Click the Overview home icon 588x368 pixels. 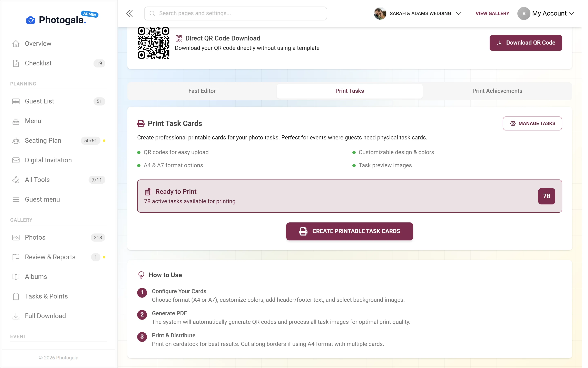click(x=16, y=44)
